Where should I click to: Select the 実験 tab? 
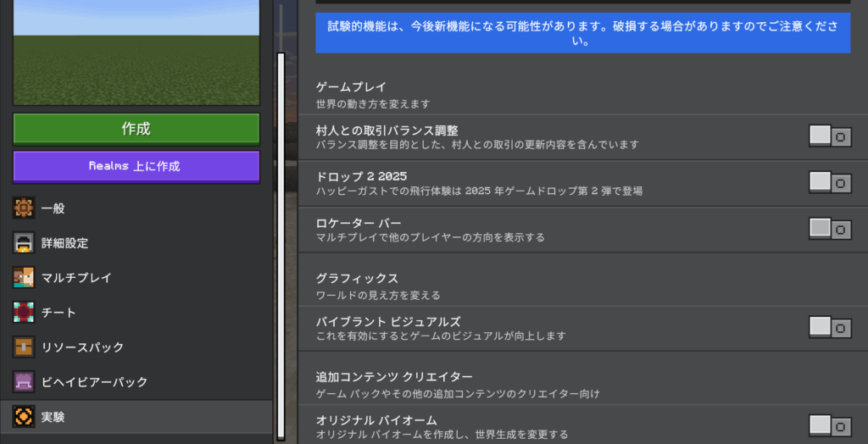(136, 416)
